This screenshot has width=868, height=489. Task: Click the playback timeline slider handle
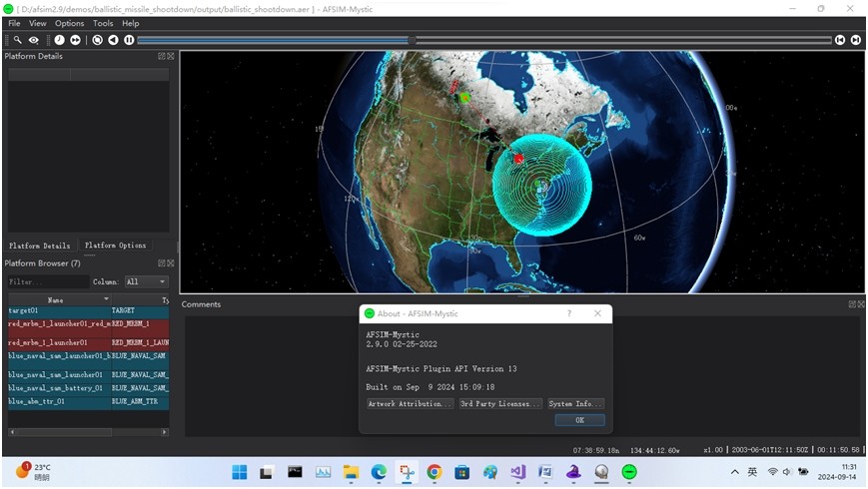click(x=412, y=40)
